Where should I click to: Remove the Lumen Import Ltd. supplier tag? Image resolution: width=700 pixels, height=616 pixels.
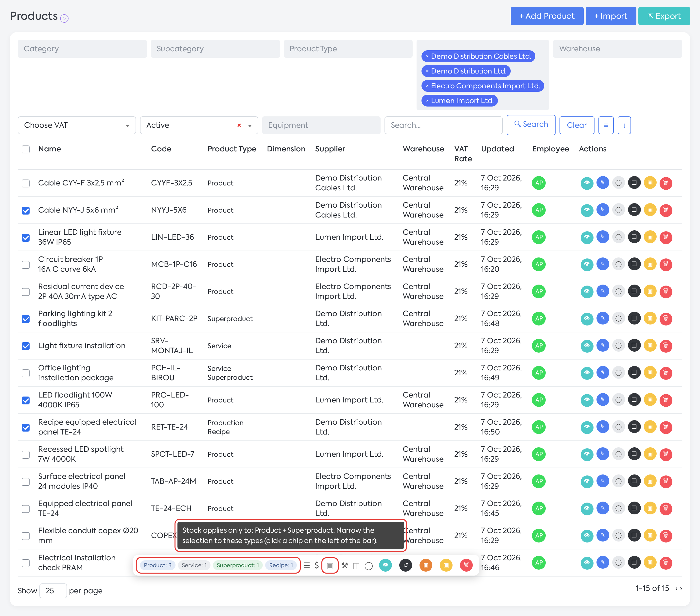(x=427, y=101)
